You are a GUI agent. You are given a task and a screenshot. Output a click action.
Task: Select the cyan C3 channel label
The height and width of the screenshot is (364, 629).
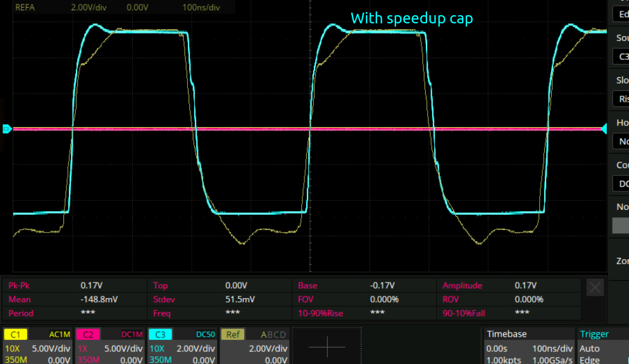pos(160,334)
